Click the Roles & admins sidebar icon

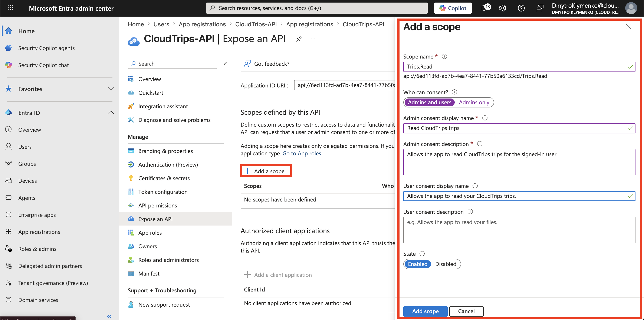pyautogui.click(x=9, y=249)
